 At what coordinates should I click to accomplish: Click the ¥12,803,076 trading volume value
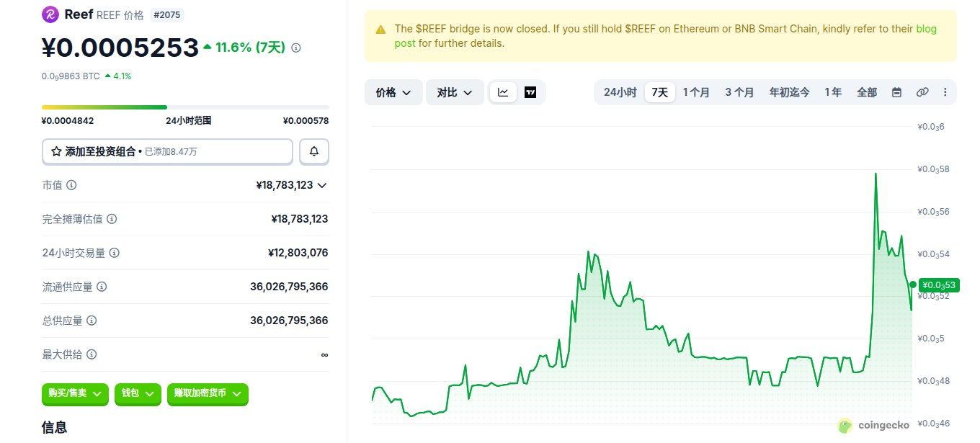[298, 253]
